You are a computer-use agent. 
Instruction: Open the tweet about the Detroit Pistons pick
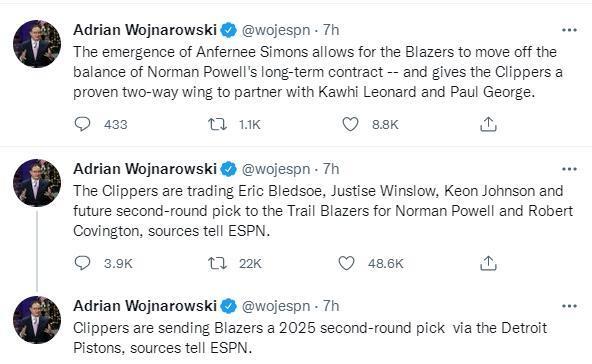[310, 338]
